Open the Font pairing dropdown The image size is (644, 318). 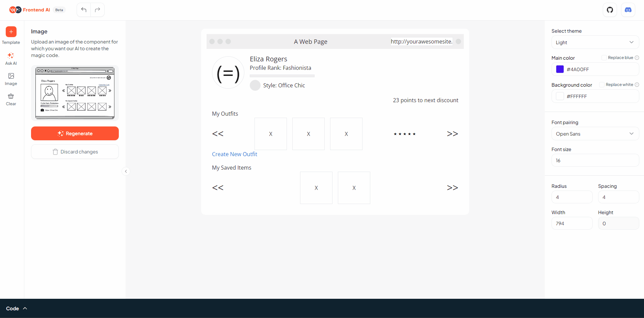[595, 134]
